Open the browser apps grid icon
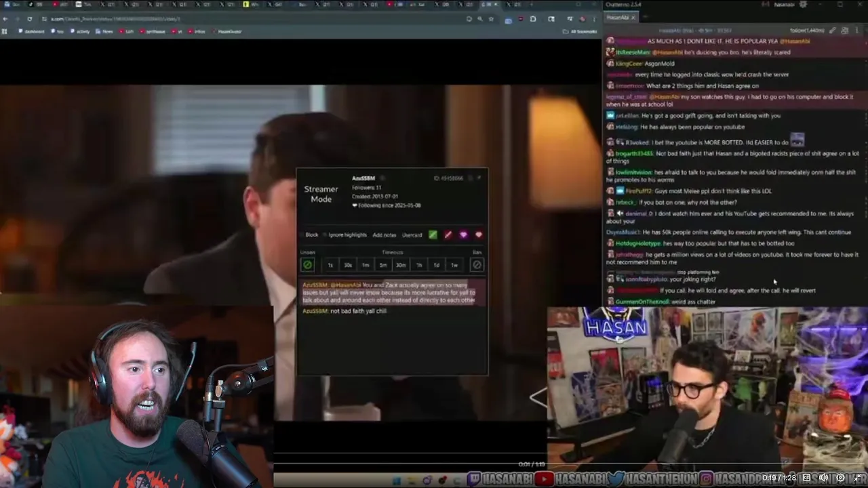Viewport: 868px width, 488px height. point(5,31)
